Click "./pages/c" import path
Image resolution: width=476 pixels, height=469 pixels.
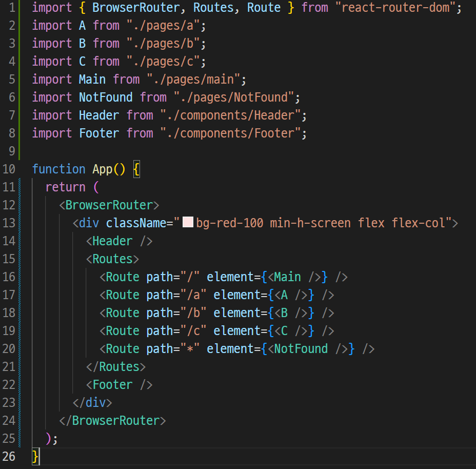point(163,62)
